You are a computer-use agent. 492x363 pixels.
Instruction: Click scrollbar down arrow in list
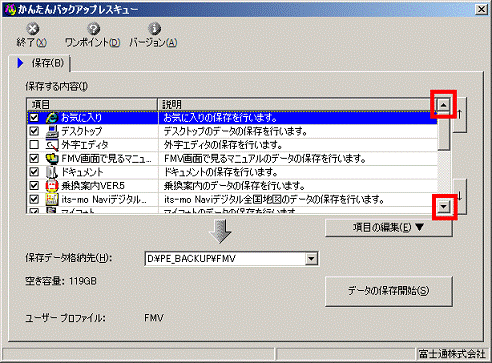click(443, 207)
